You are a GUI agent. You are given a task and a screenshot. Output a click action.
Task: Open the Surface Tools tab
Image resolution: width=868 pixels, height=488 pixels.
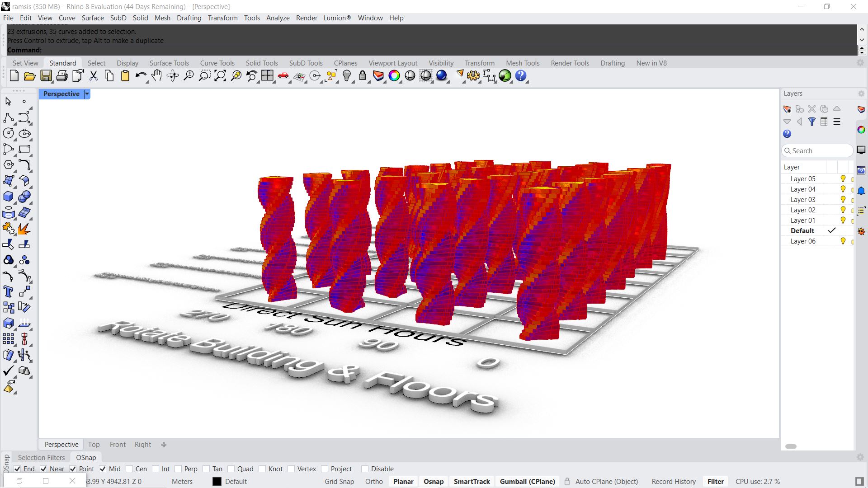[169, 62]
